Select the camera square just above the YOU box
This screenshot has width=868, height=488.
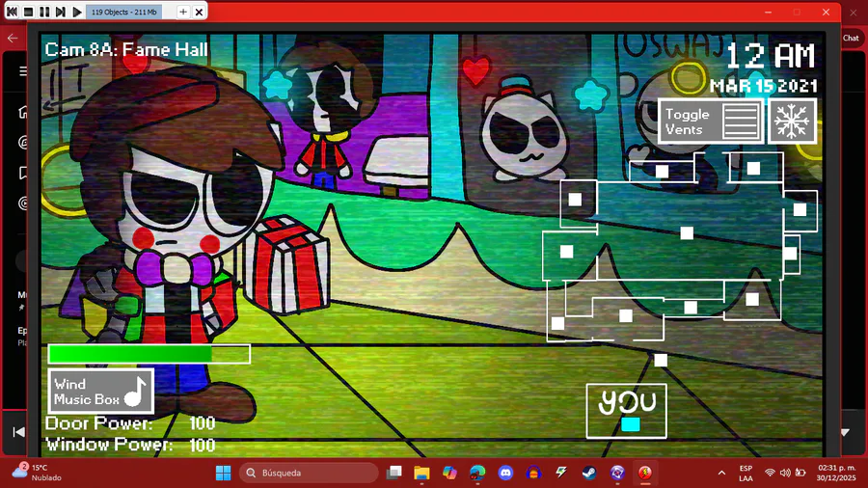(661, 360)
